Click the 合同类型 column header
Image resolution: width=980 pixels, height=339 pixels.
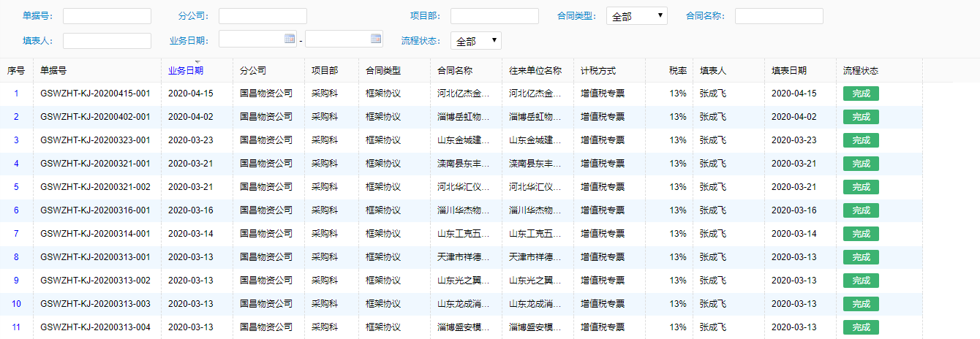click(383, 71)
